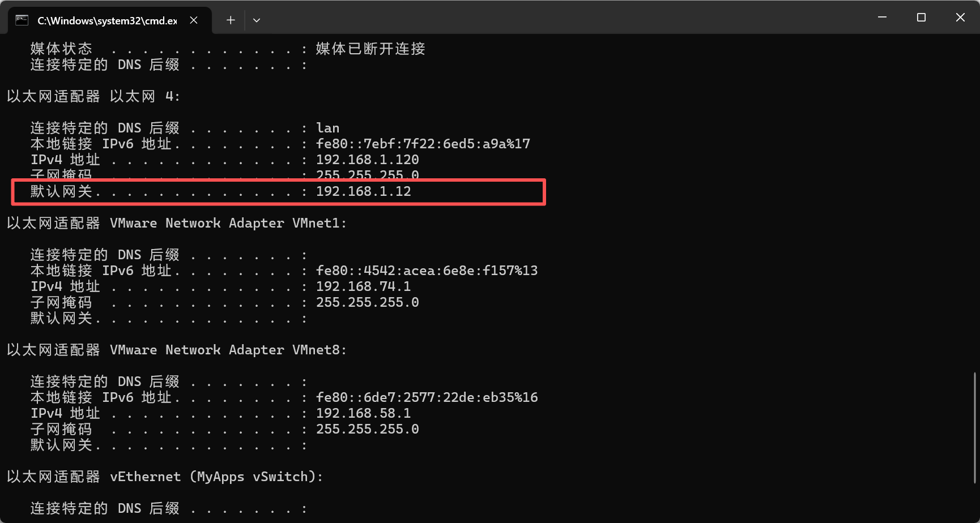Click the default gateway value 192.168.1.12
Image resolution: width=980 pixels, height=523 pixels.
(363, 191)
